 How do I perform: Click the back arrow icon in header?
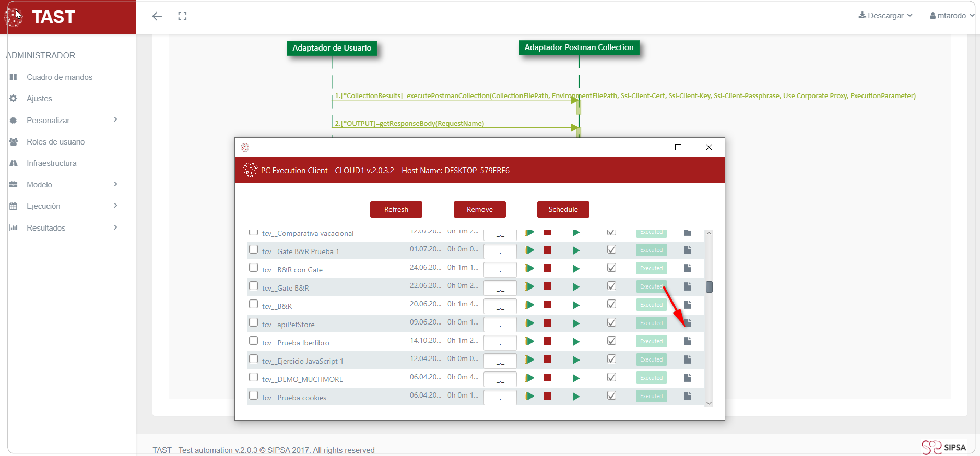click(157, 16)
